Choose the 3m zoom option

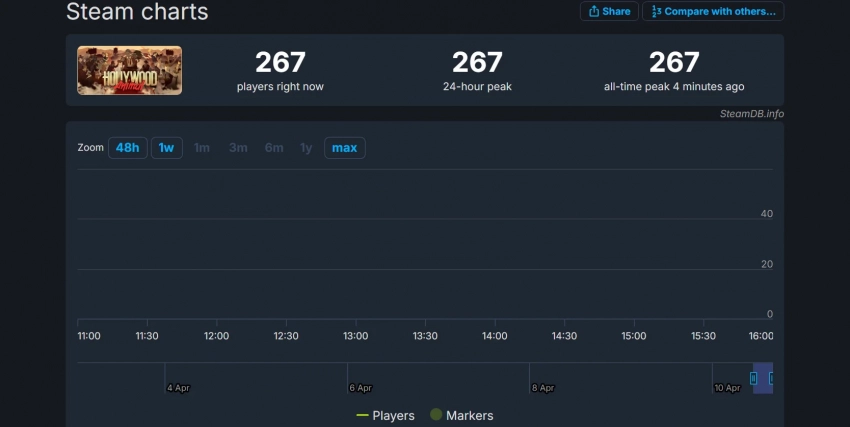click(238, 148)
